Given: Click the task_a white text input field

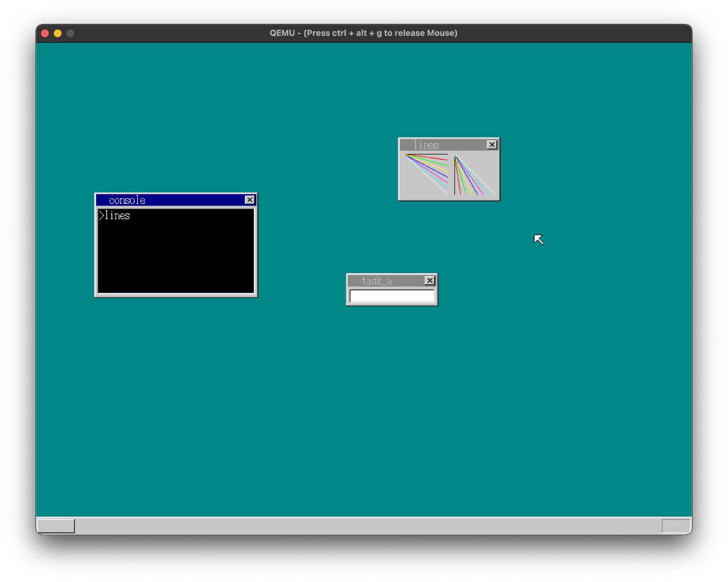Looking at the screenshot, I should (x=392, y=296).
